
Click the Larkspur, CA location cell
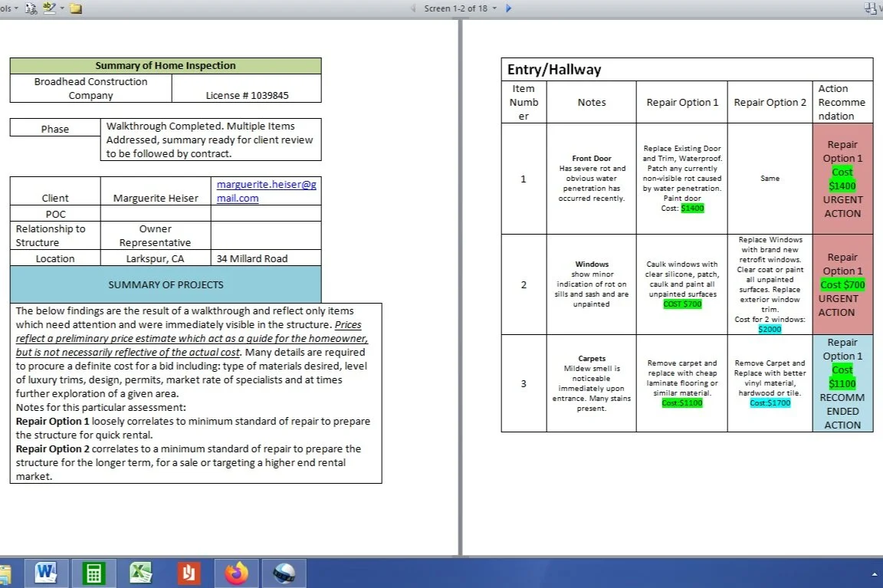click(156, 258)
